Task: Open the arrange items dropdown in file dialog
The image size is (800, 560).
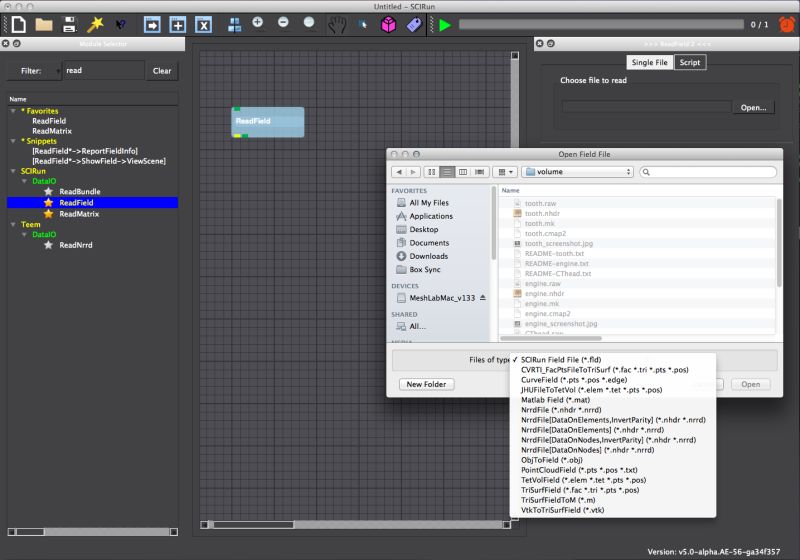Action: pos(506,172)
